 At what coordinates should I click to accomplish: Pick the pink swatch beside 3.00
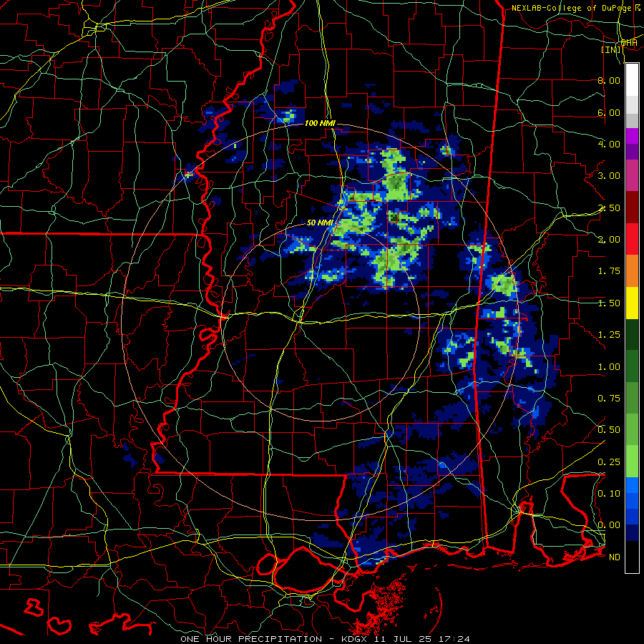(x=632, y=175)
